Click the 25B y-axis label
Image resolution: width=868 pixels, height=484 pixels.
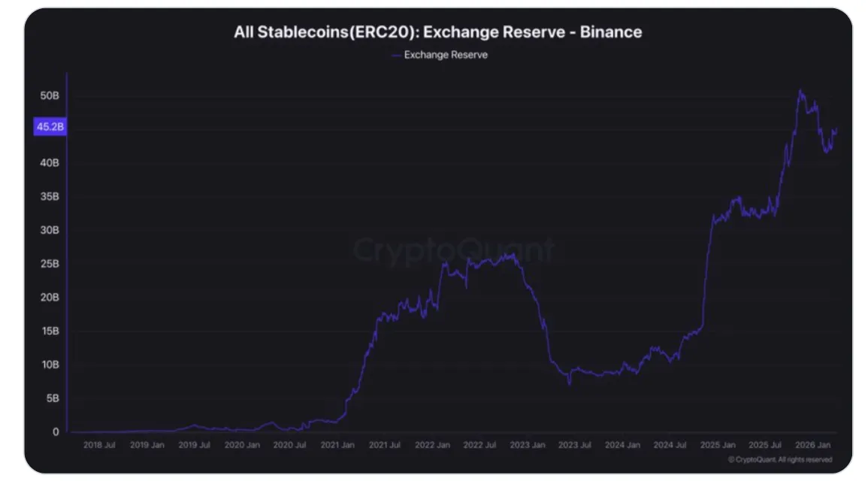50,265
